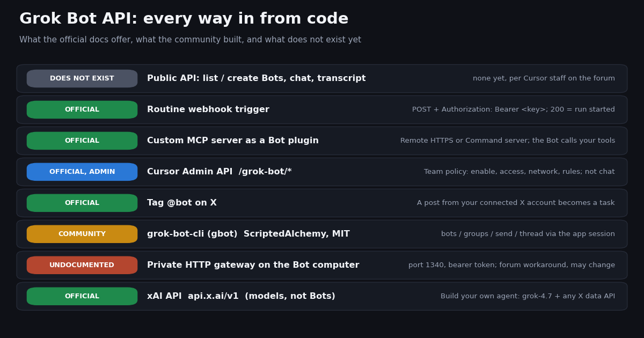The image size is (644, 338).
Task: Select 'Routine webhook trigger' title
Action: click(x=208, y=109)
